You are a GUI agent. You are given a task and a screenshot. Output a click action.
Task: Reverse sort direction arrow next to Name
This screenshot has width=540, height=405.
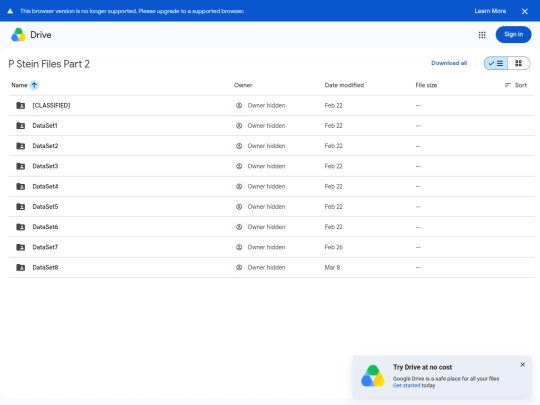pyautogui.click(x=34, y=85)
